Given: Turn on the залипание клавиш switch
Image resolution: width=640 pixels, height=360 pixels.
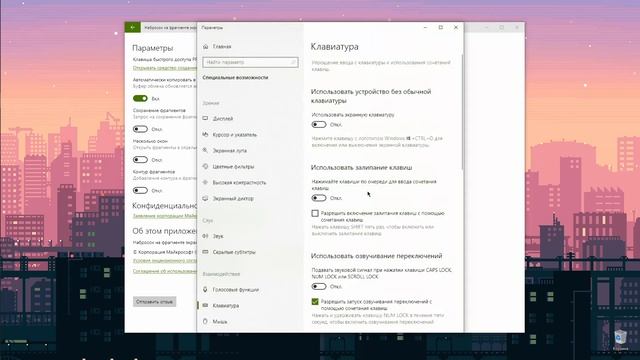Looking at the screenshot, I should (x=319, y=198).
